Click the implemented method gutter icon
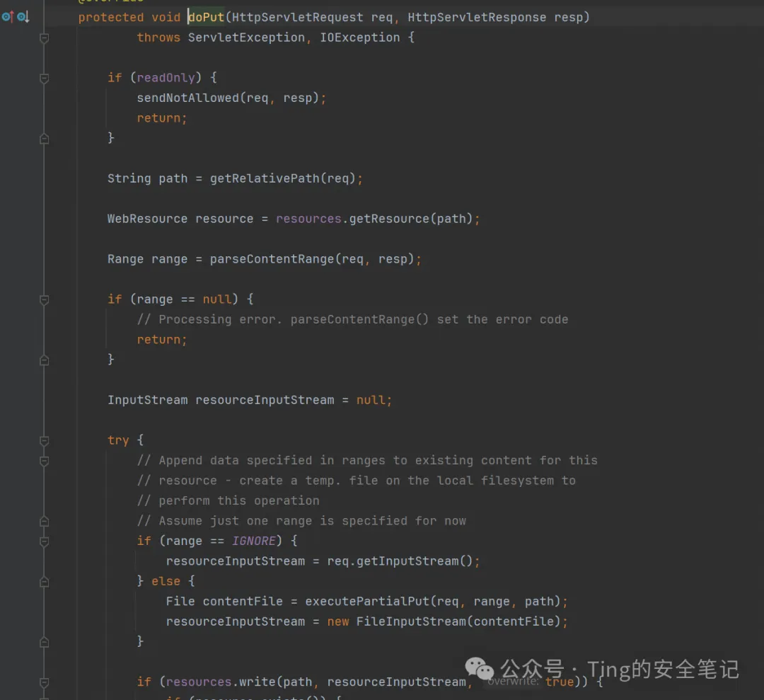This screenshot has width=764, height=700. [23, 17]
